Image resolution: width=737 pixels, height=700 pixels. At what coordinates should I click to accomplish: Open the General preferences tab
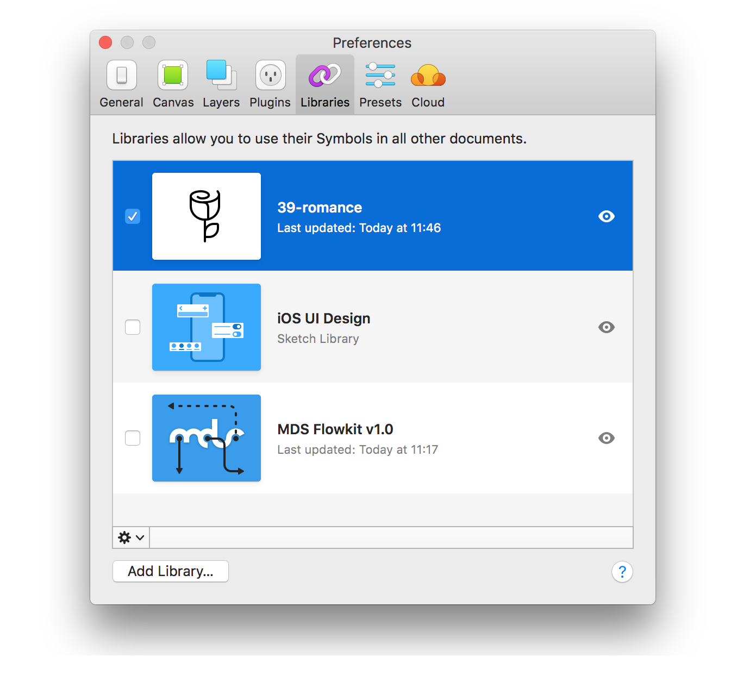[121, 85]
